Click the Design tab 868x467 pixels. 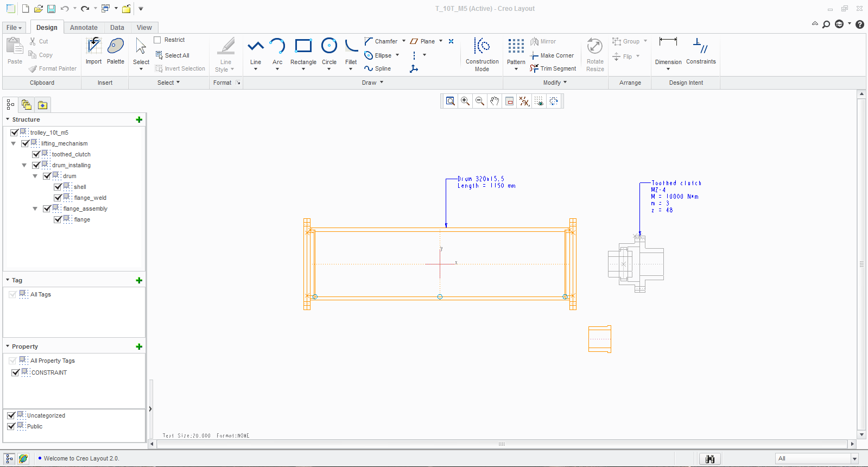coord(47,28)
